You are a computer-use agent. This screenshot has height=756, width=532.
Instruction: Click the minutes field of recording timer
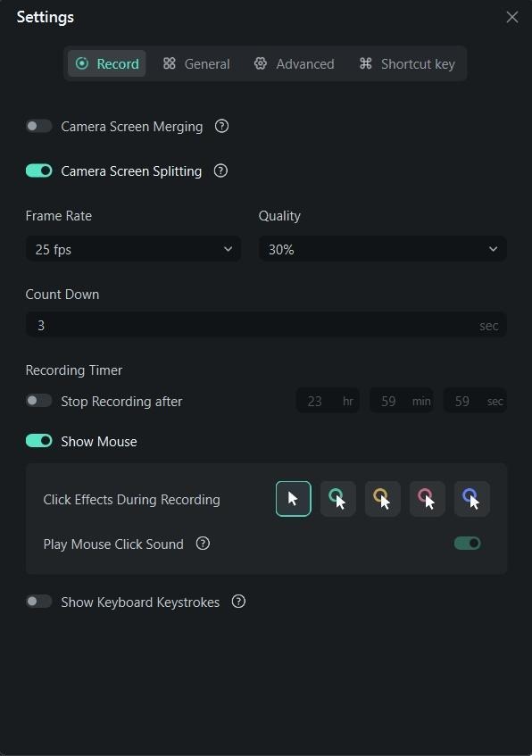(x=402, y=401)
